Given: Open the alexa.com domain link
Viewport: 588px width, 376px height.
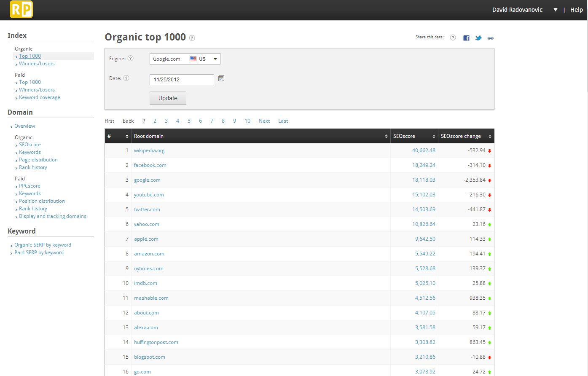Looking at the screenshot, I should tap(146, 328).
